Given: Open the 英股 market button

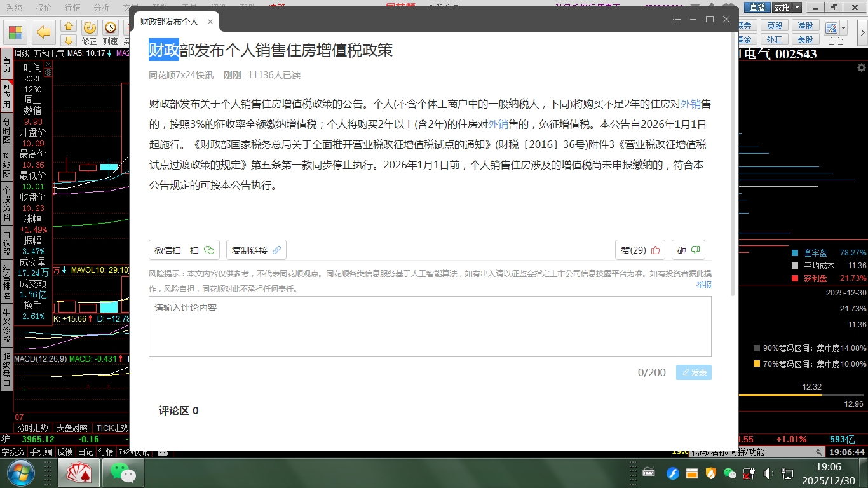Looking at the screenshot, I should (774, 25).
